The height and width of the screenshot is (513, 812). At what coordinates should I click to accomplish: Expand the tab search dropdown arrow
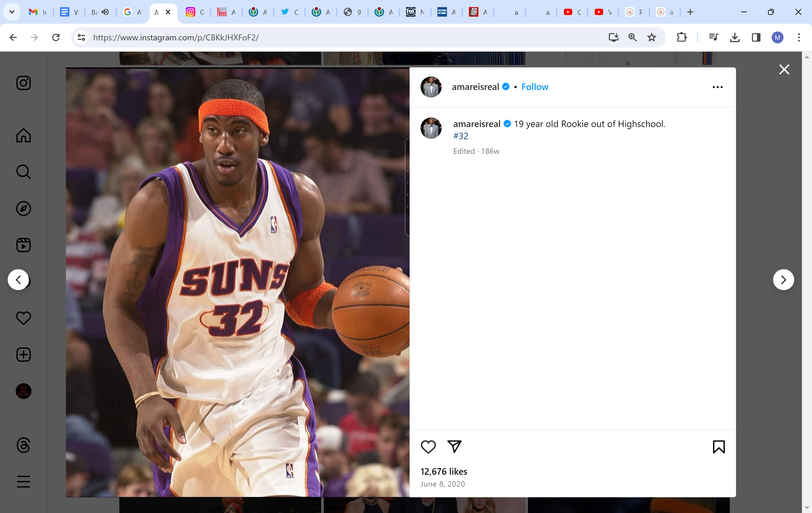[12, 12]
